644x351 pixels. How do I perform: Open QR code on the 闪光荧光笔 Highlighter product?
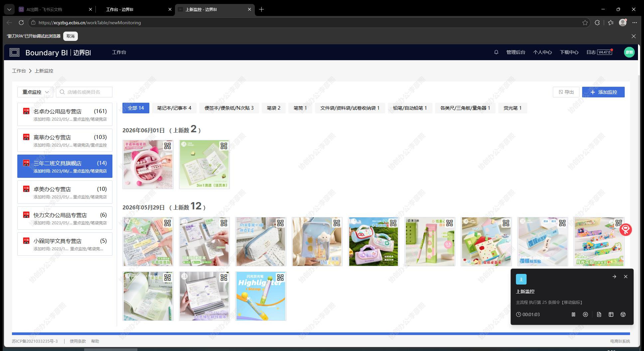[280, 277]
